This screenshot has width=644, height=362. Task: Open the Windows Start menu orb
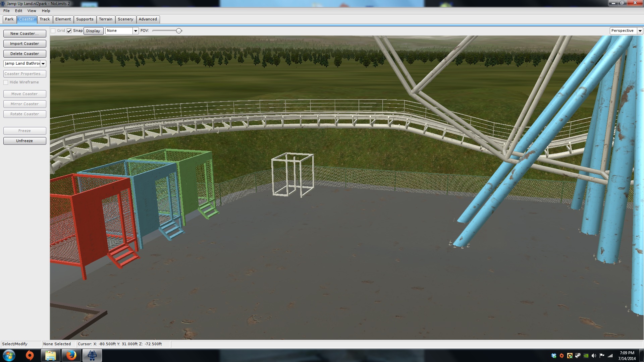(x=9, y=355)
